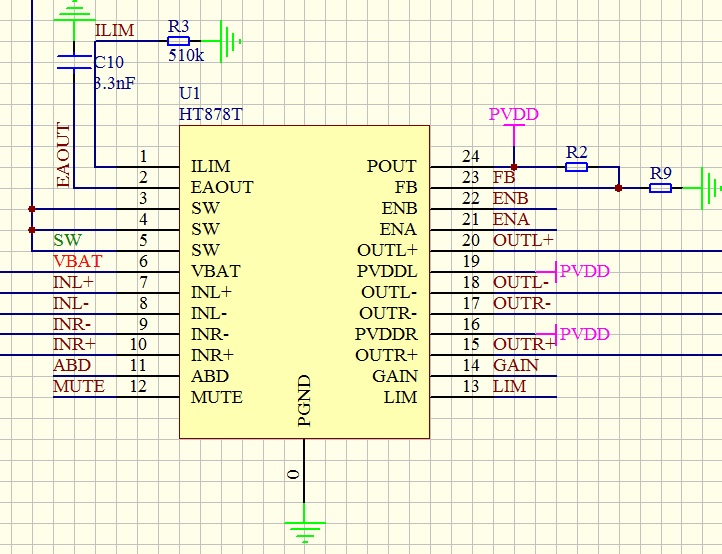The height and width of the screenshot is (554, 722).
Task: Click the junction dot between R2 and R9
Action: [619, 187]
